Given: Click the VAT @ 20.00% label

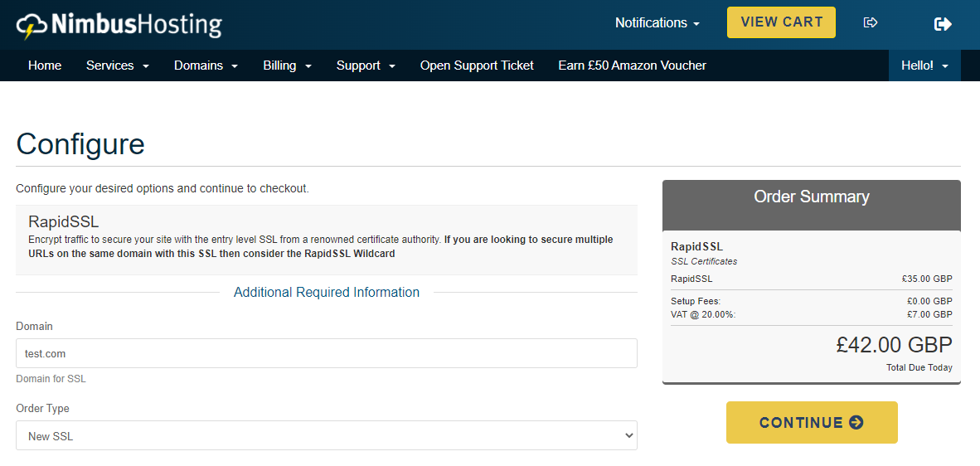Looking at the screenshot, I should click(703, 314).
